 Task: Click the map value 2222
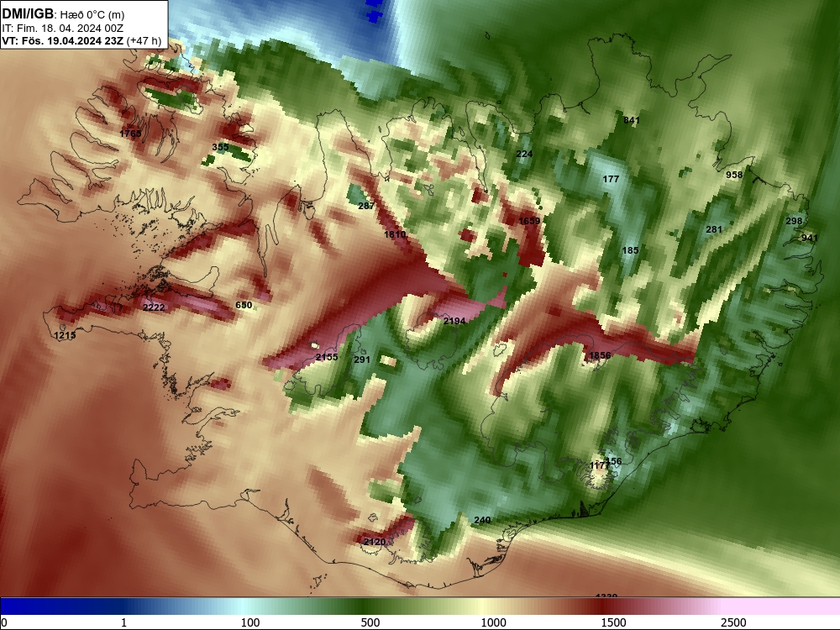(154, 307)
